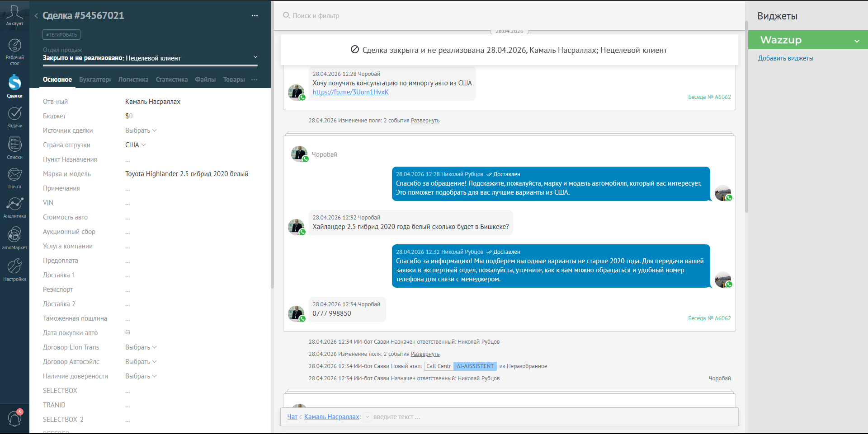The height and width of the screenshot is (434, 868).
Task: Switch to the Логистика tab
Action: click(133, 79)
